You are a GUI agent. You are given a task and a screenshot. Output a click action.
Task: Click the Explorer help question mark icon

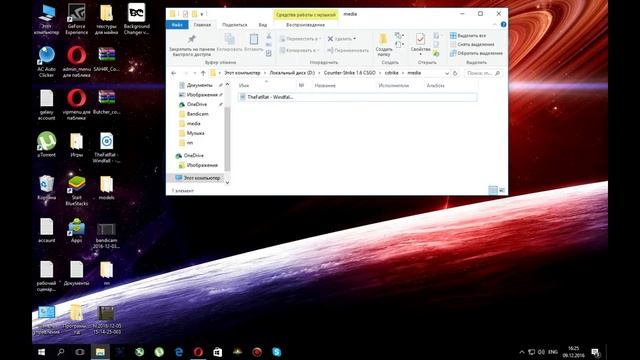coord(503,24)
